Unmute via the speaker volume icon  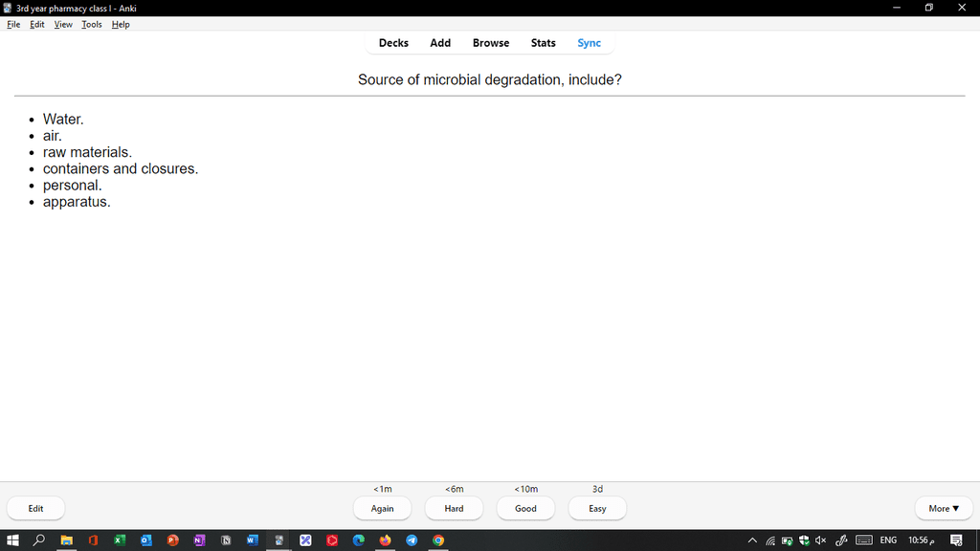point(820,540)
